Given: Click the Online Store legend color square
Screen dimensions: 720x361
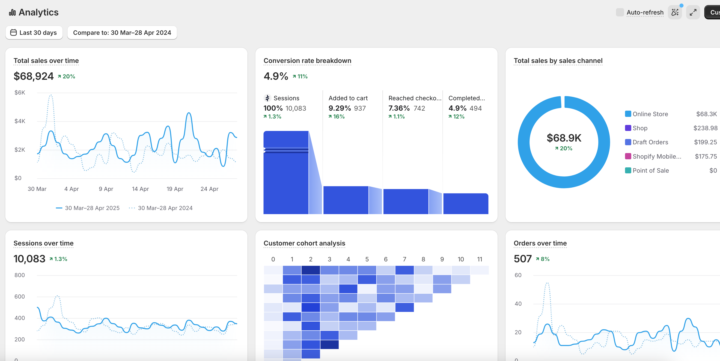Looking at the screenshot, I should point(628,114).
